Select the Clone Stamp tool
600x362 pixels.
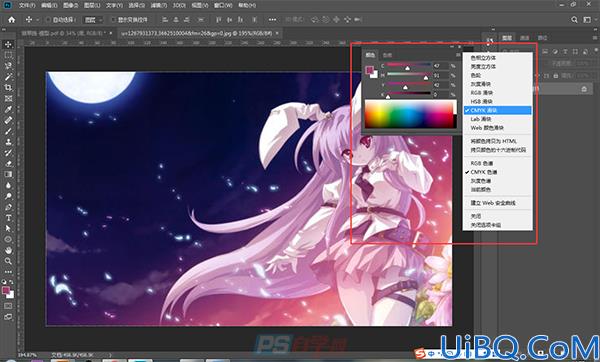pos(8,142)
